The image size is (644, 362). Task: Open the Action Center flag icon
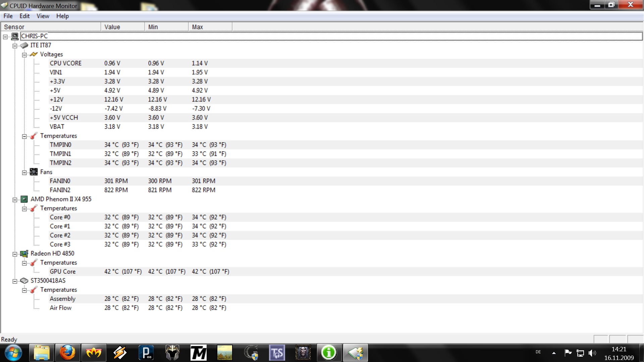click(568, 353)
